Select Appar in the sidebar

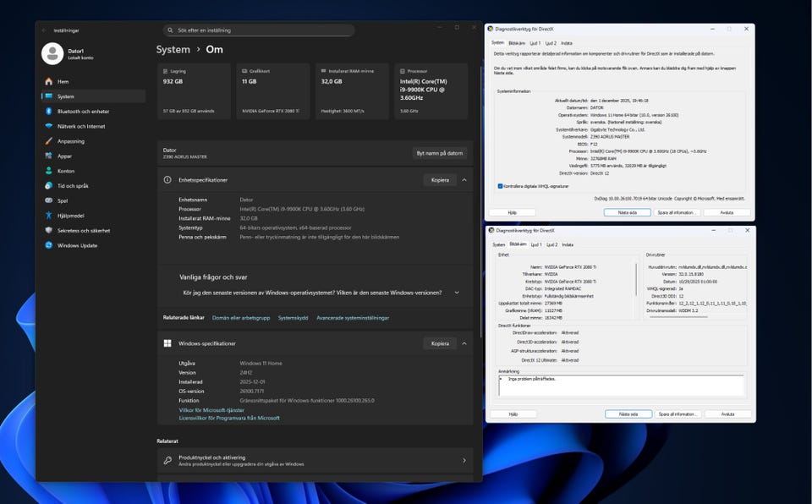[64, 156]
